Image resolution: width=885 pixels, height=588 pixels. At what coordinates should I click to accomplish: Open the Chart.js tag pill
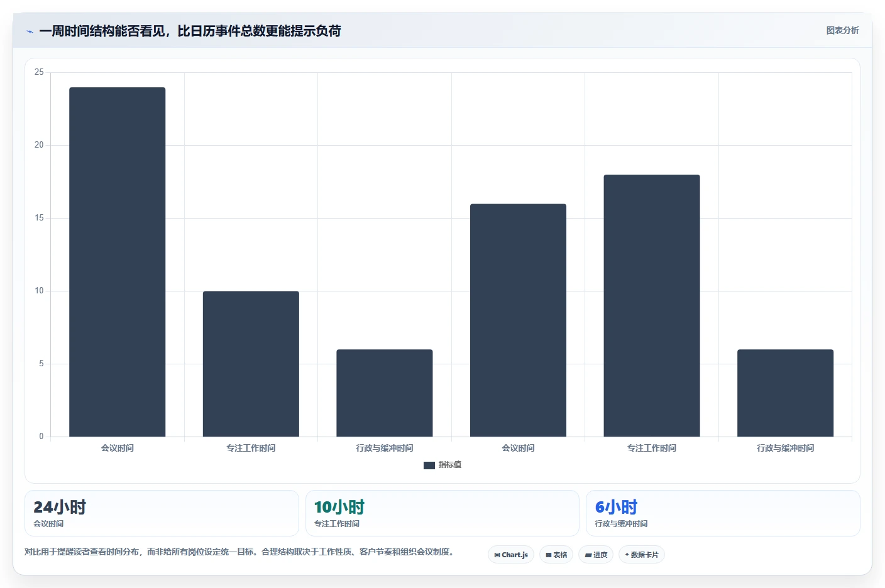pos(511,555)
